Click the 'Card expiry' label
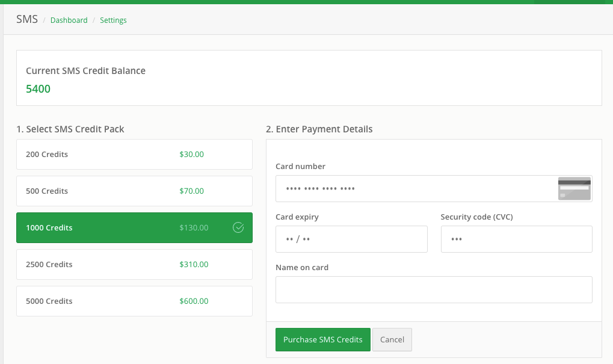The height and width of the screenshot is (364, 613). (297, 217)
